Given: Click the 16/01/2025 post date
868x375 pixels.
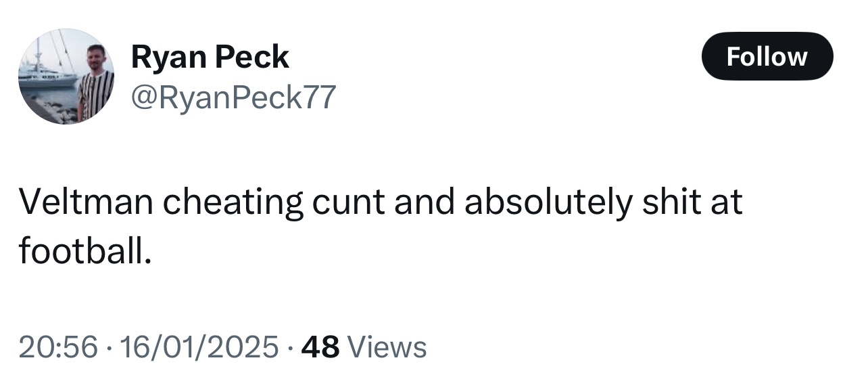Looking at the screenshot, I should click(199, 347).
